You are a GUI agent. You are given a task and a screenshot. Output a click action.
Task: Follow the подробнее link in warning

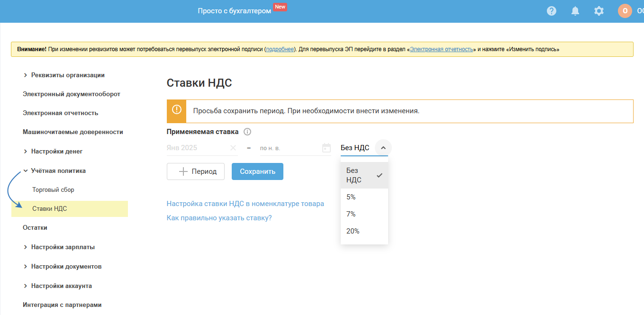point(280,49)
